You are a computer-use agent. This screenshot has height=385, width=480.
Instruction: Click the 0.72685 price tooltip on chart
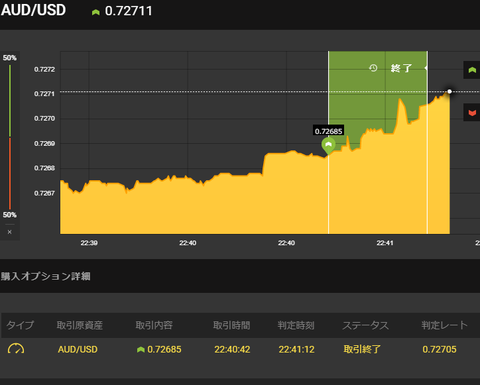(x=328, y=131)
